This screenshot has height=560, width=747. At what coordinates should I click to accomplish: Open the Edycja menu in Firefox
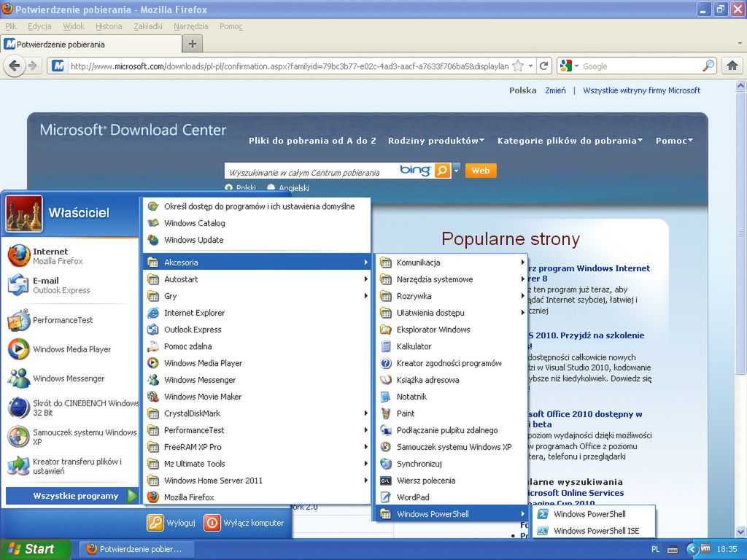click(39, 26)
